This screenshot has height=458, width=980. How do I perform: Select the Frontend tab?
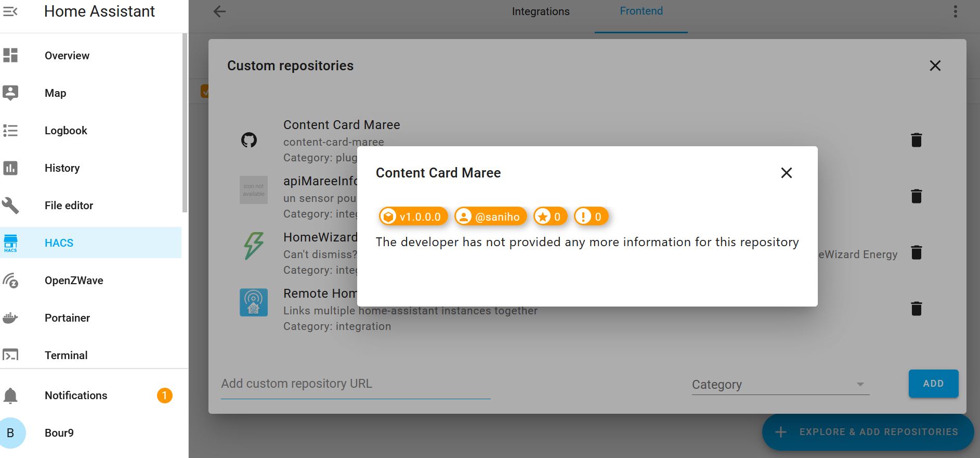pyautogui.click(x=641, y=11)
